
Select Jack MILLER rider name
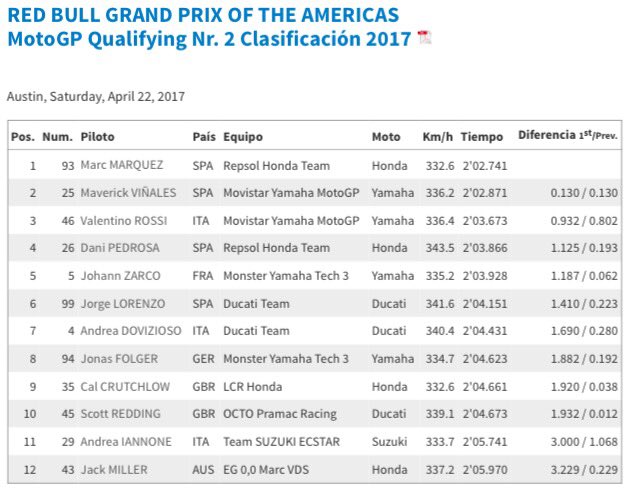click(x=114, y=470)
